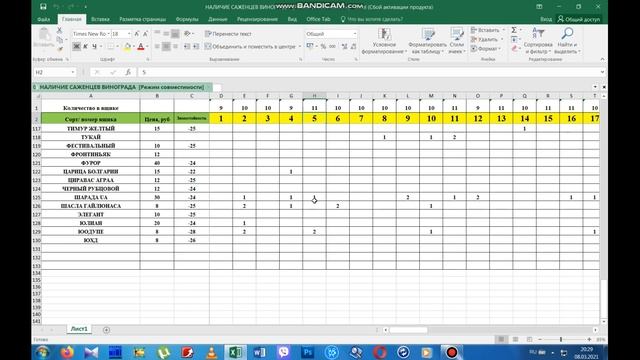Open fill color dropdown arrow
Image resolution: width=640 pixels, height=360 pixels.
[133, 47]
